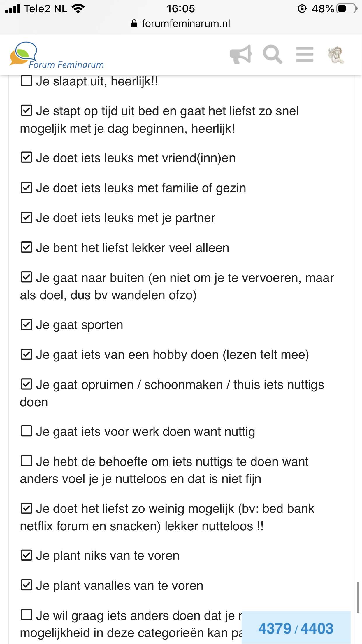
Task: Click the page scrollbar on the right
Action: 358,597
